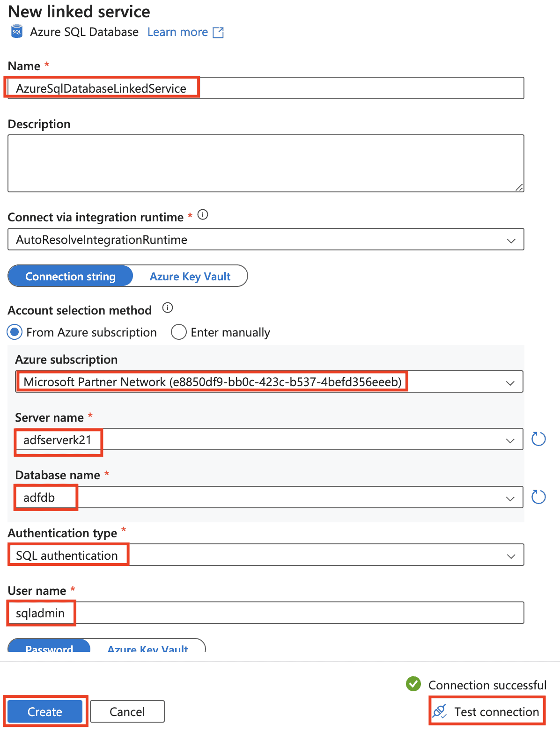This screenshot has width=560, height=732.
Task: Switch to the Azure Key Vault tab
Action: click(190, 277)
